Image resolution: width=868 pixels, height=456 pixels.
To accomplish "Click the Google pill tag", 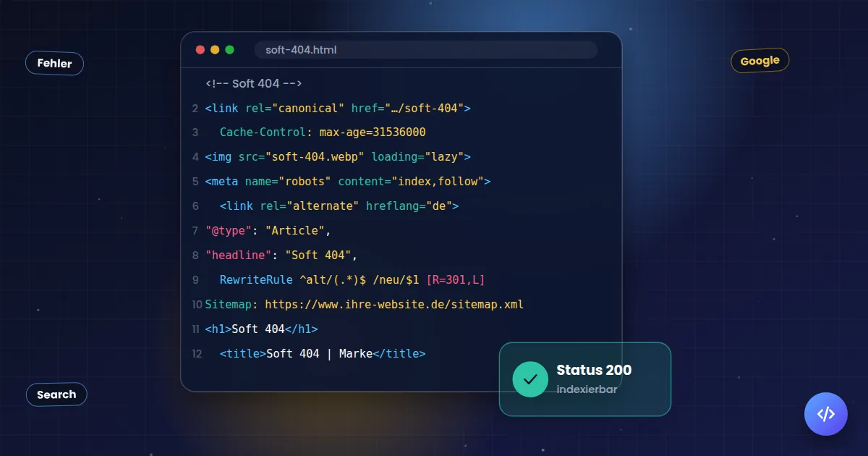I will (x=759, y=61).
